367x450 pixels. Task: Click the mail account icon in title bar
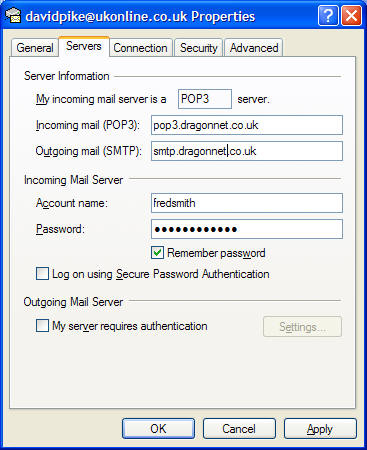tap(13, 16)
